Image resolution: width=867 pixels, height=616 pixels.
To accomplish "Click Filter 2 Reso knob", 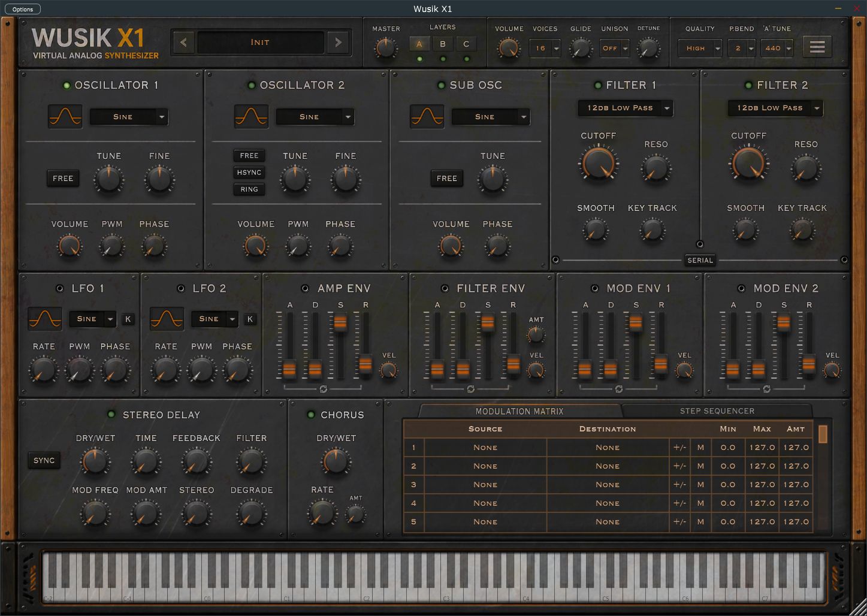I will click(806, 168).
